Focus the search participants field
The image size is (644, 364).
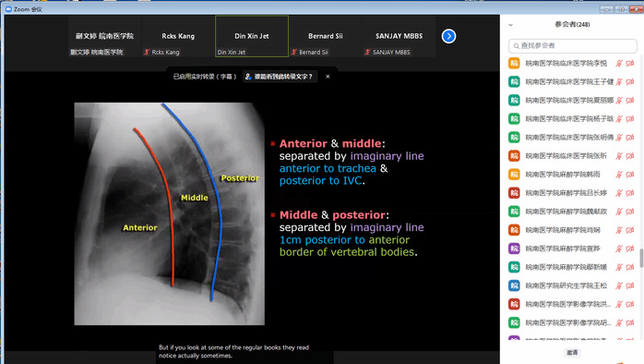click(x=573, y=45)
